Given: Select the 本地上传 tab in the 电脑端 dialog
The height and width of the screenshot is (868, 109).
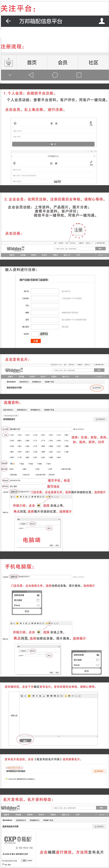Looking at the screenshot, I should (32, 524).
